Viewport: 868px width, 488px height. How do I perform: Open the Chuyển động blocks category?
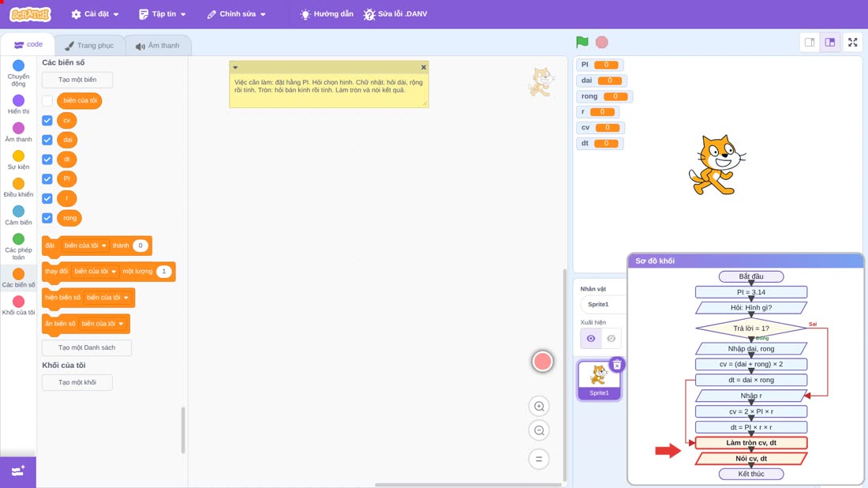(x=18, y=73)
